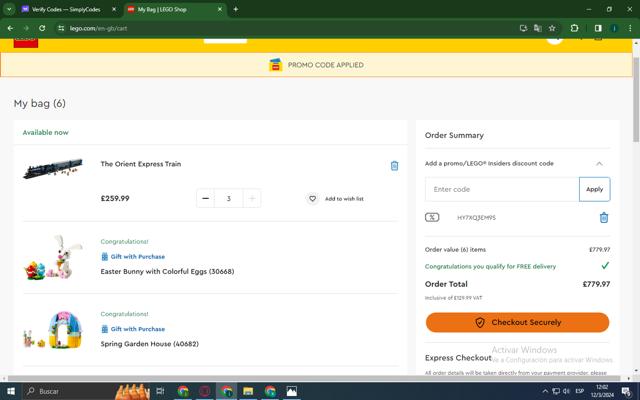Translate this page icon
This screenshot has width=640, height=400.
click(538, 28)
